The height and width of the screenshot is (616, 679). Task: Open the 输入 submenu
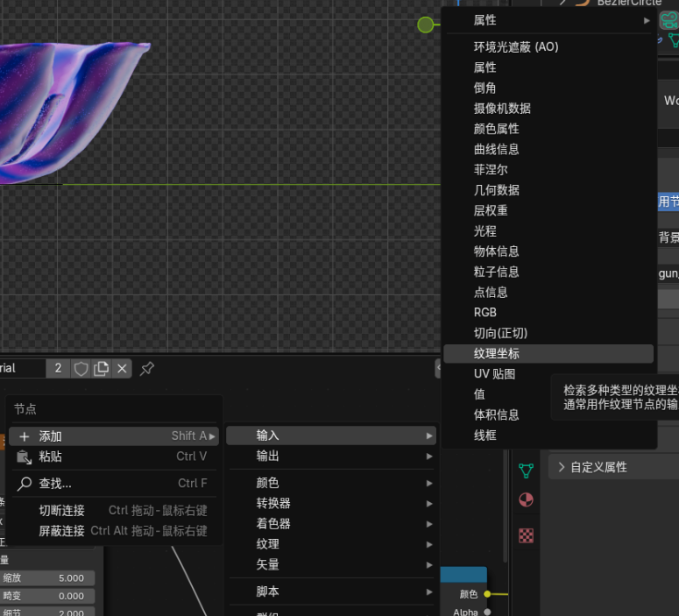coord(331,435)
